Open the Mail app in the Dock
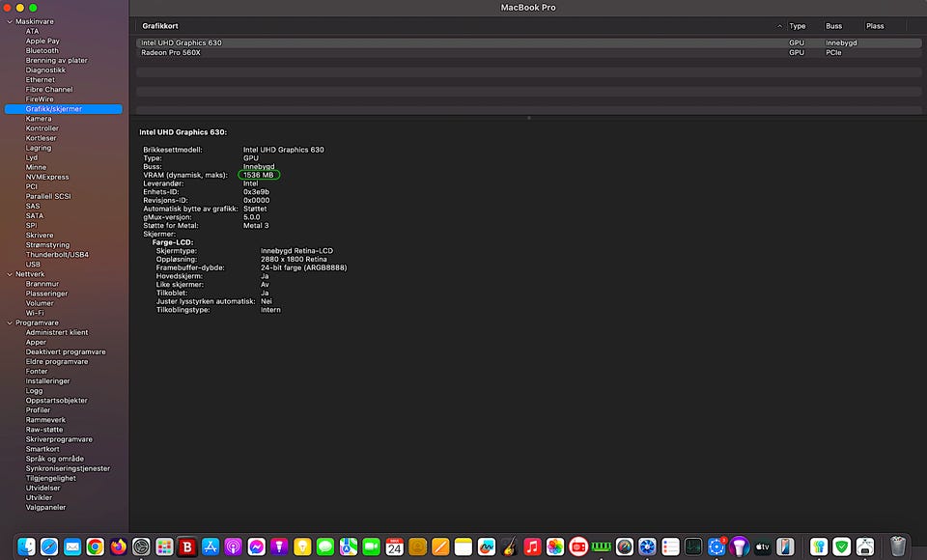The height and width of the screenshot is (560, 927). [72, 547]
